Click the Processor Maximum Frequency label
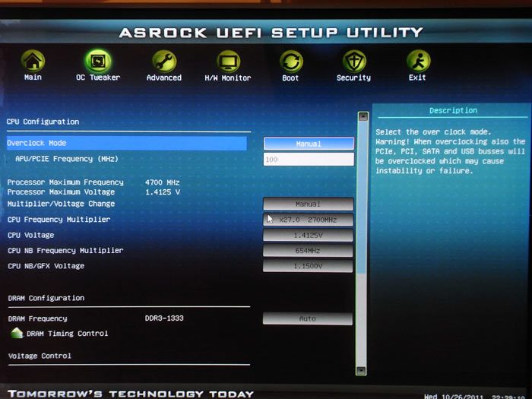This screenshot has height=399, width=532. tap(65, 182)
